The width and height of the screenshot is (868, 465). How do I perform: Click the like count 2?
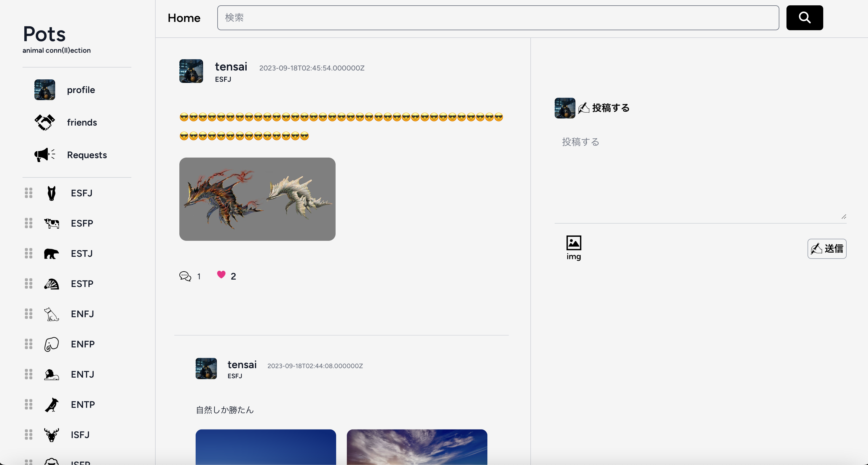(x=233, y=276)
